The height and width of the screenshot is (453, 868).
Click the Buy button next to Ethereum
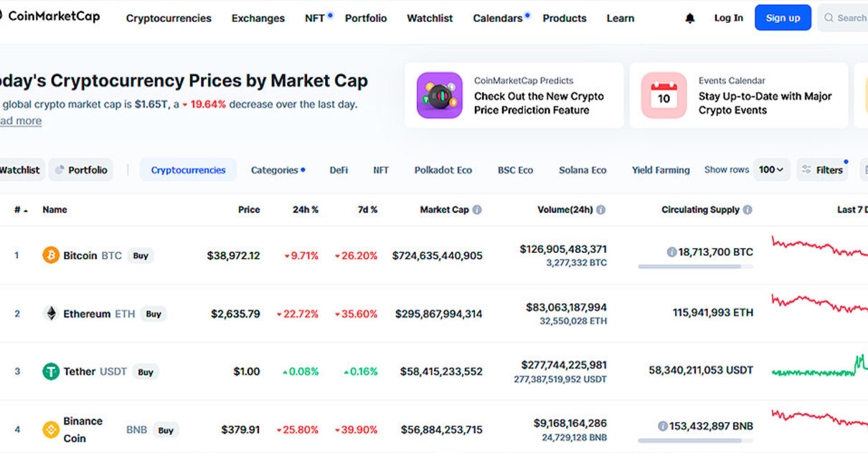click(154, 314)
